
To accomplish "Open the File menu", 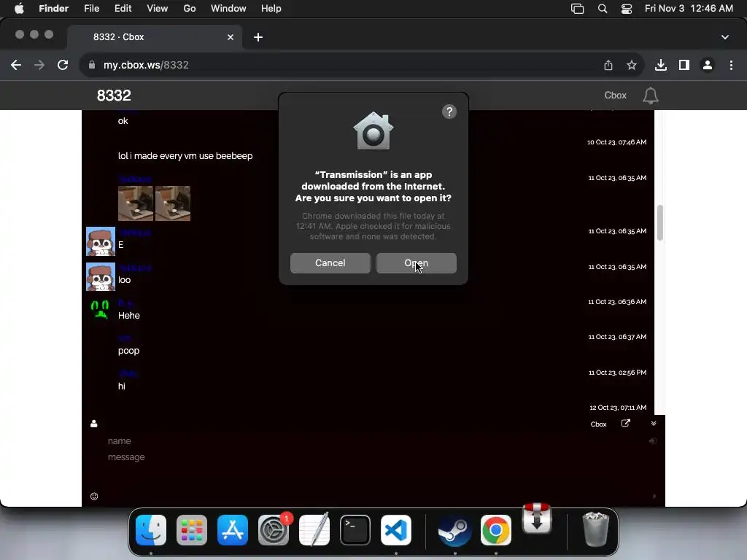I will tap(91, 9).
